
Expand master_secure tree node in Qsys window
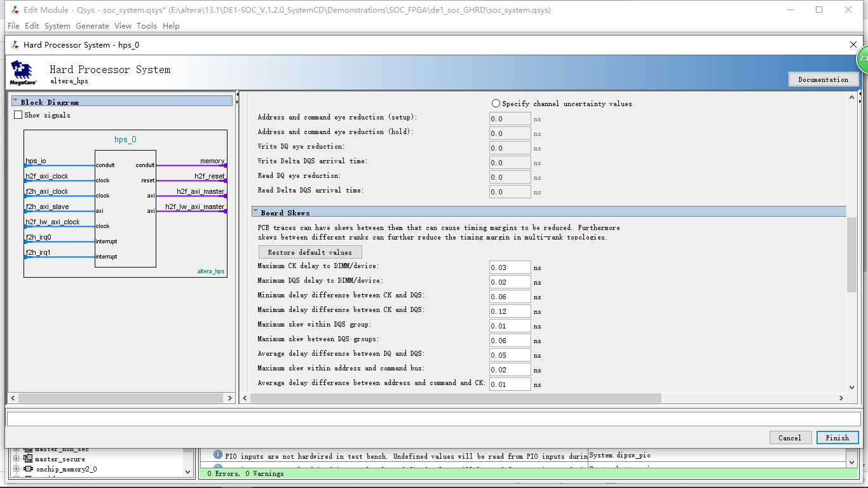pos(17,459)
